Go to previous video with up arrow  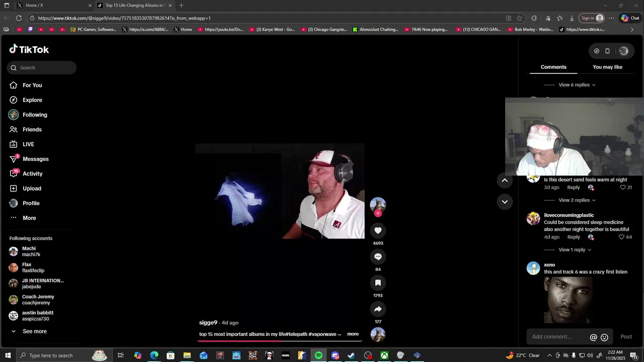pos(505,180)
